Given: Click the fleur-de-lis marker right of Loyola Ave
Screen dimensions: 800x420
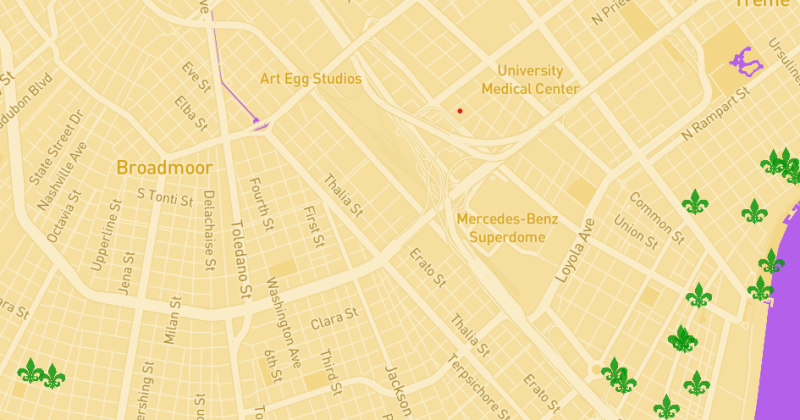Looking at the screenshot, I should [698, 295].
